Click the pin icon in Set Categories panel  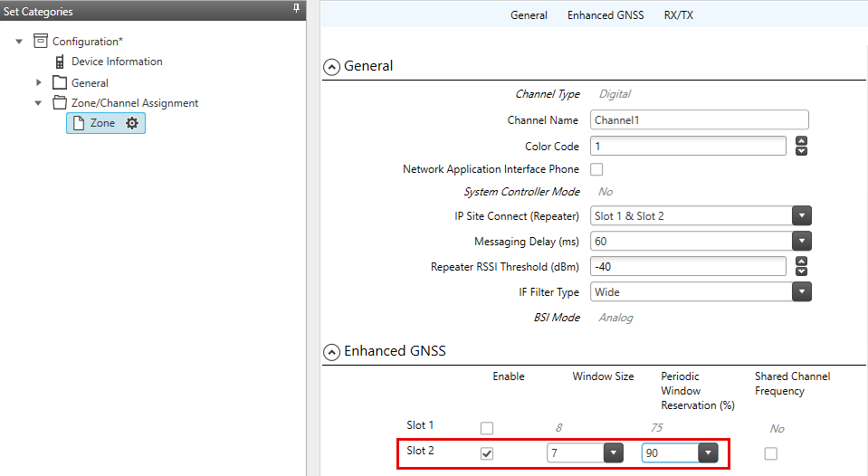click(x=296, y=9)
